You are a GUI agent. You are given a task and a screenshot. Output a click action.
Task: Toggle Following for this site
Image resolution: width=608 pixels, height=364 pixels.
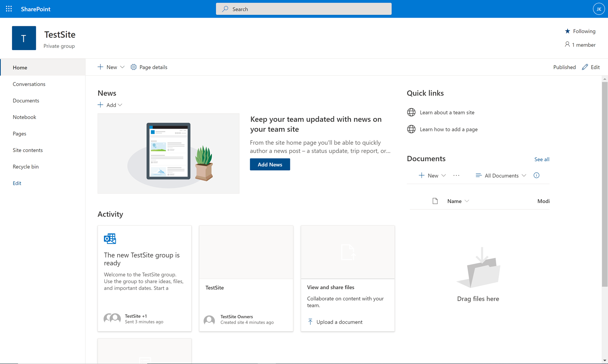coord(580,31)
